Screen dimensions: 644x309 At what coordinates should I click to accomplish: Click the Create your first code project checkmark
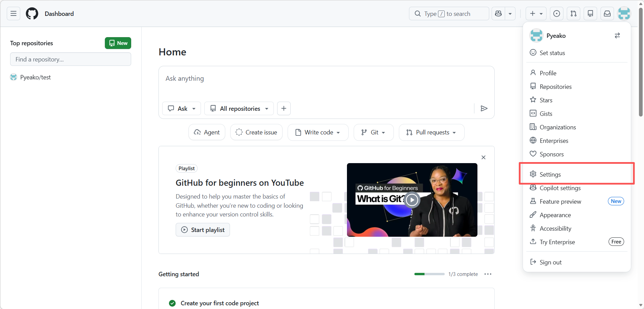point(172,303)
